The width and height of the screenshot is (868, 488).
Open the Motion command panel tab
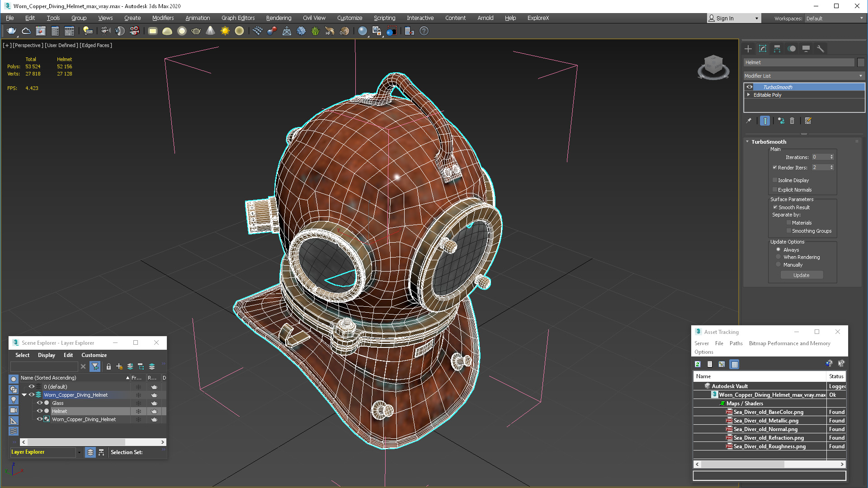click(x=792, y=49)
